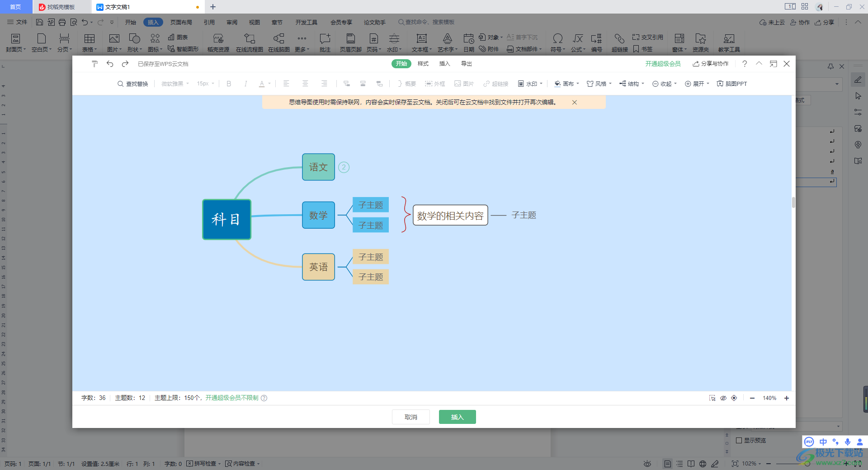Zoom out mind map with minus button
Image resolution: width=868 pixels, height=470 pixels.
752,398
